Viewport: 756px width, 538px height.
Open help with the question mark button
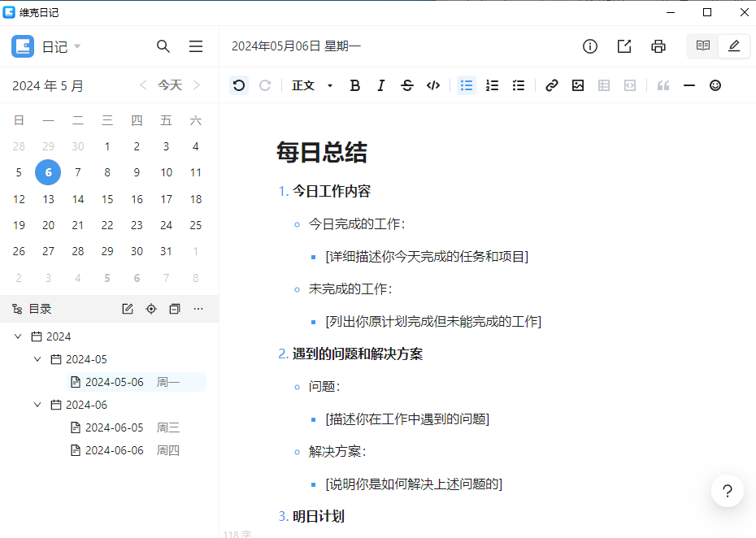[x=727, y=491]
